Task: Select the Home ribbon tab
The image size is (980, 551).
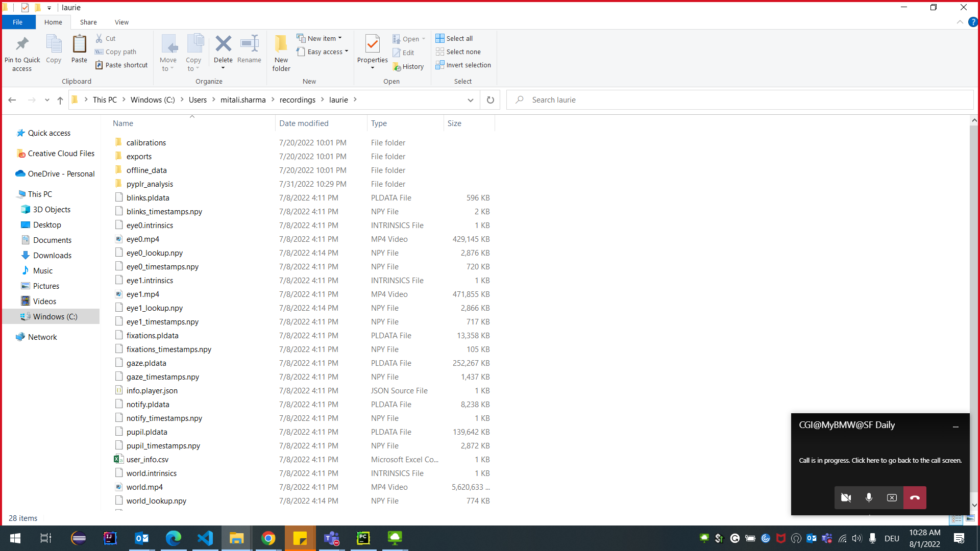Action: (x=53, y=22)
